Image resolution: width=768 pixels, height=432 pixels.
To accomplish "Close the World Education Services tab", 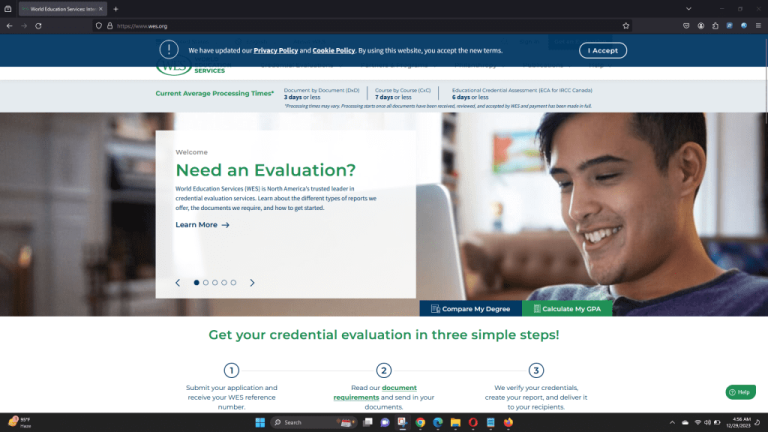I will pyautogui.click(x=101, y=9).
